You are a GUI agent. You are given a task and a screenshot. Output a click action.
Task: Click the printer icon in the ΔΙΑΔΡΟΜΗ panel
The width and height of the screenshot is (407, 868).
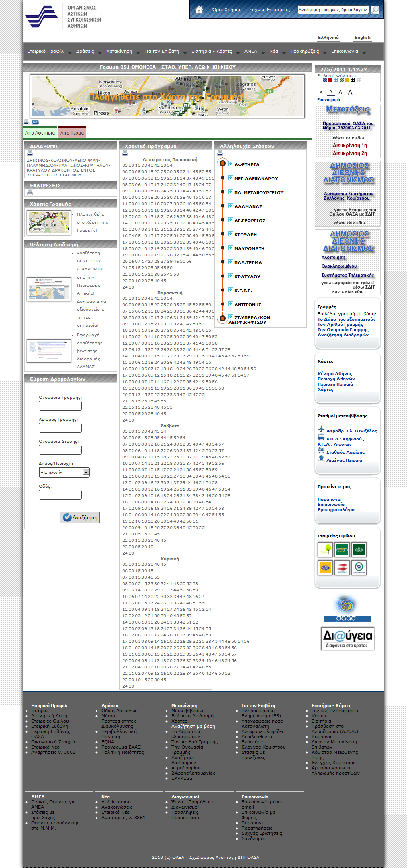[x=30, y=153]
